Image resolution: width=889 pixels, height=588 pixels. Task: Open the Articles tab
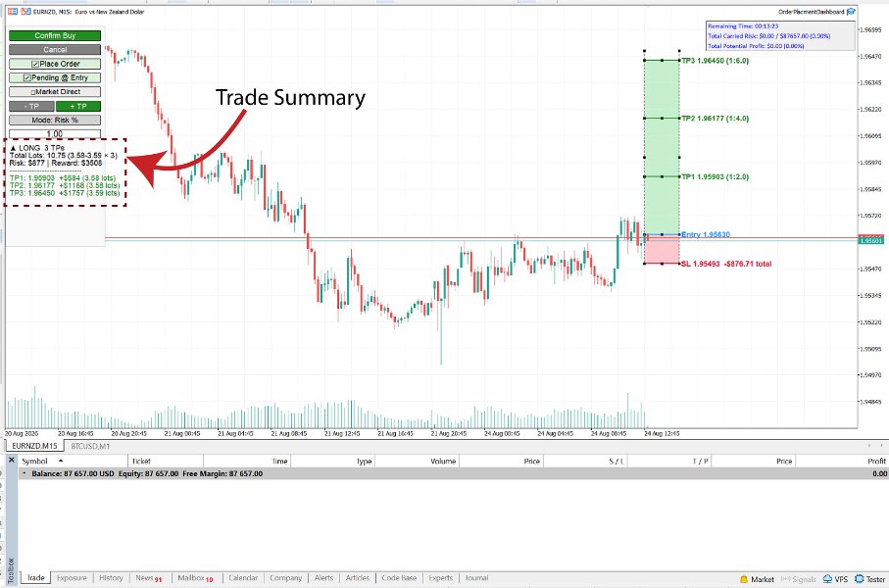[357, 578]
